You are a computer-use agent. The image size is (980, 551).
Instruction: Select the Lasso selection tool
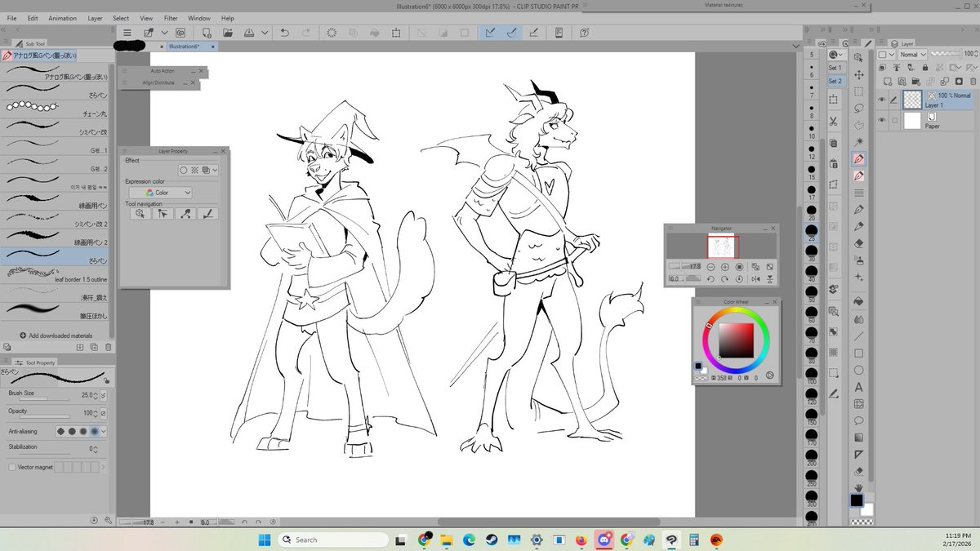pos(858,108)
